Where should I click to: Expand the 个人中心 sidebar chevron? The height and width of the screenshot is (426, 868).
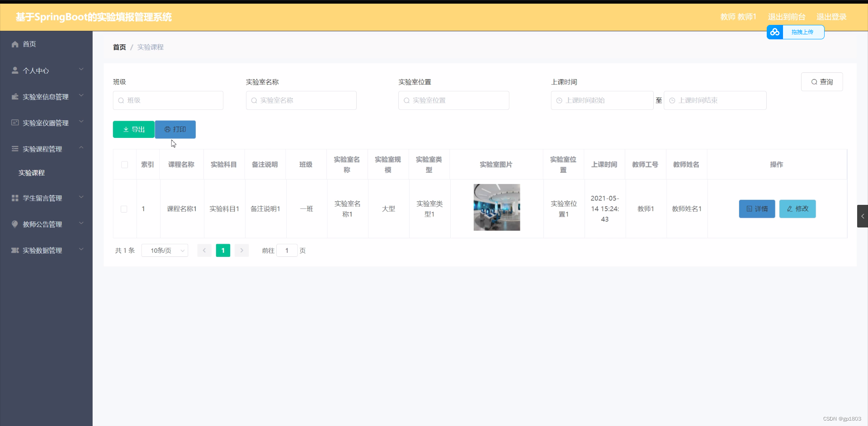(81, 69)
